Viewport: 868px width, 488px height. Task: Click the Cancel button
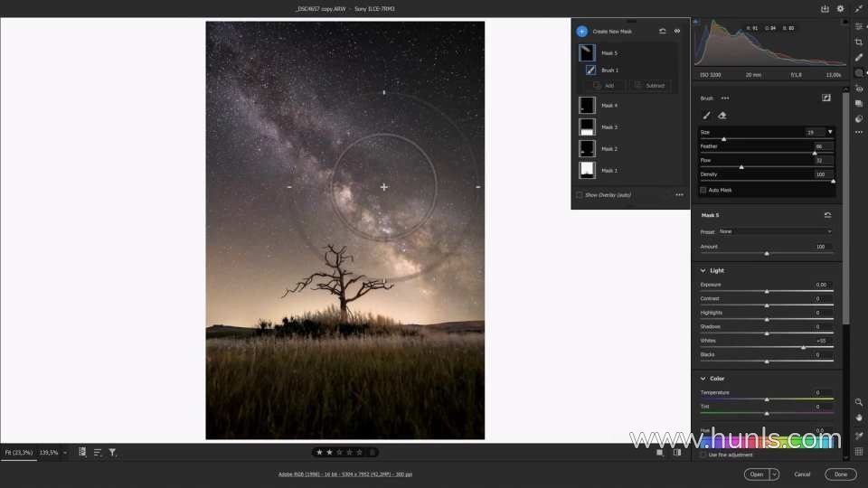pos(802,474)
